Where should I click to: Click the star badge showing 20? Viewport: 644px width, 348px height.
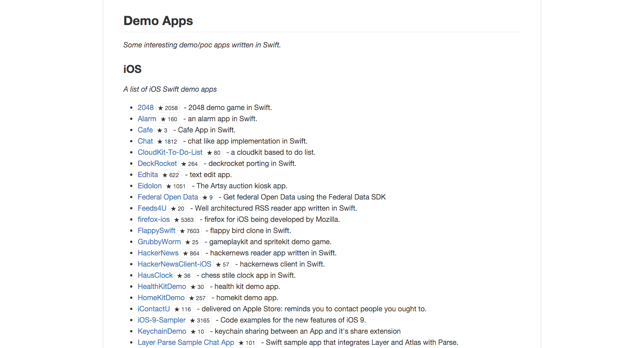[178, 208]
